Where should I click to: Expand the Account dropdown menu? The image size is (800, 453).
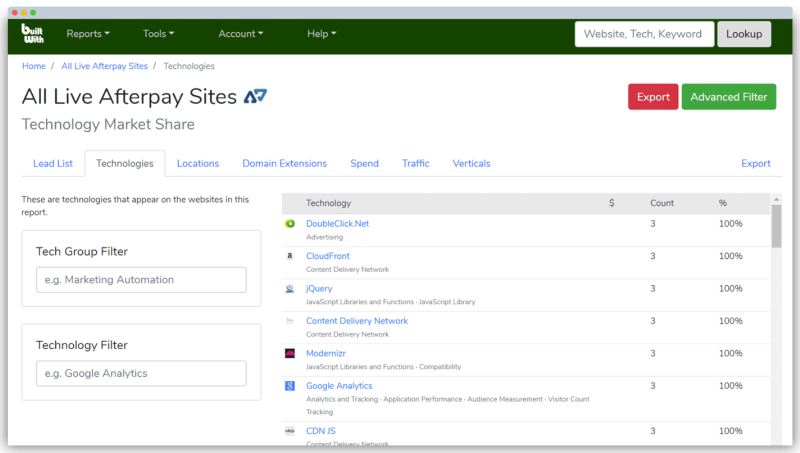pyautogui.click(x=241, y=34)
